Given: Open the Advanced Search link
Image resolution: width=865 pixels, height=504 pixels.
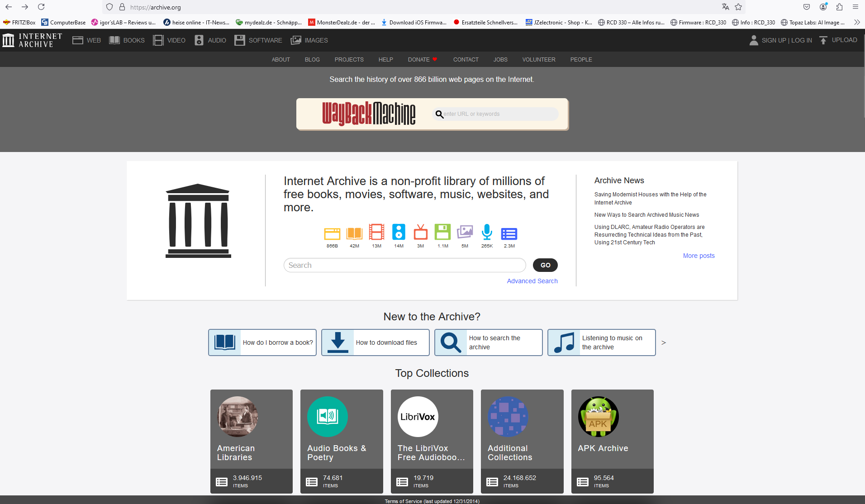Looking at the screenshot, I should [x=532, y=281].
